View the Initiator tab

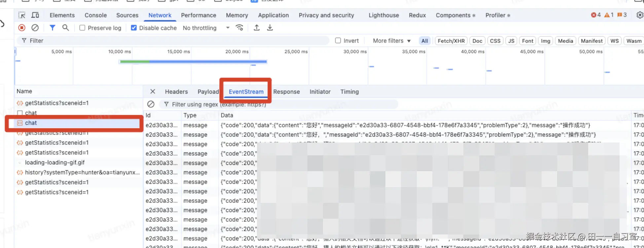[x=320, y=92]
